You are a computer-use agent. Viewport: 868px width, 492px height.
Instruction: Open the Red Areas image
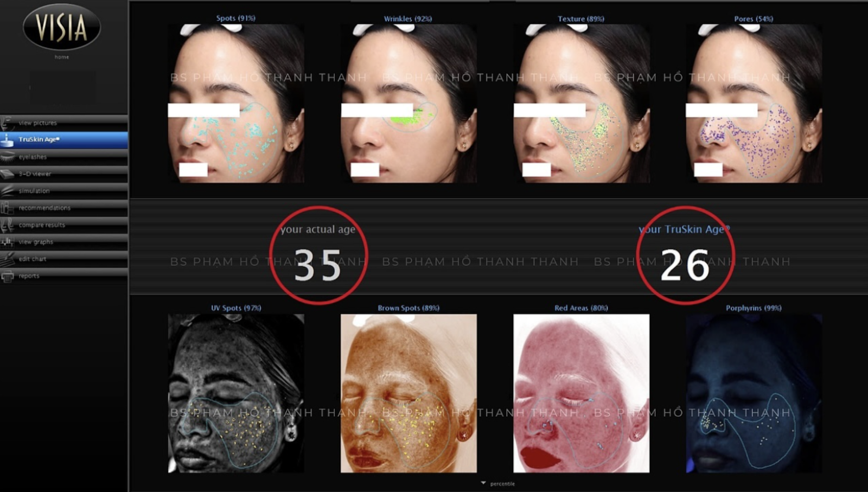click(x=581, y=393)
